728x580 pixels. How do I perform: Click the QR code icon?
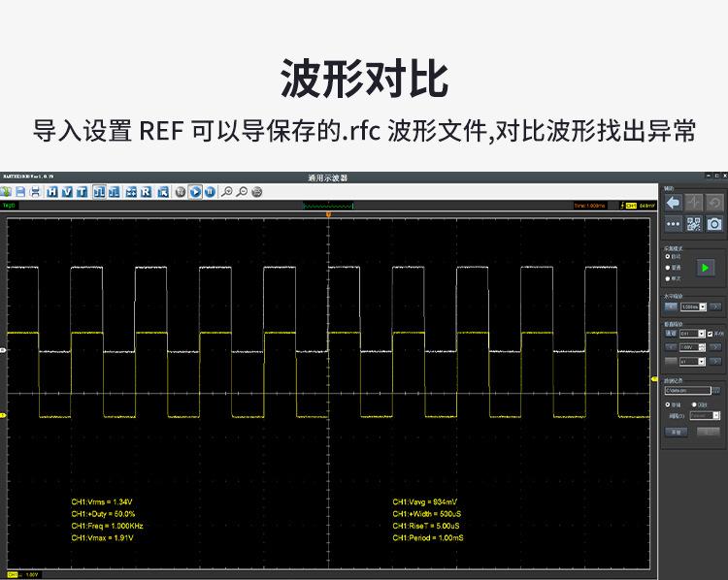point(693,223)
